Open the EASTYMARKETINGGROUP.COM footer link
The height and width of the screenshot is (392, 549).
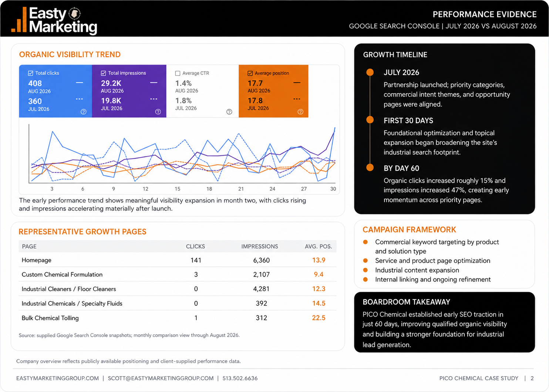coord(58,378)
